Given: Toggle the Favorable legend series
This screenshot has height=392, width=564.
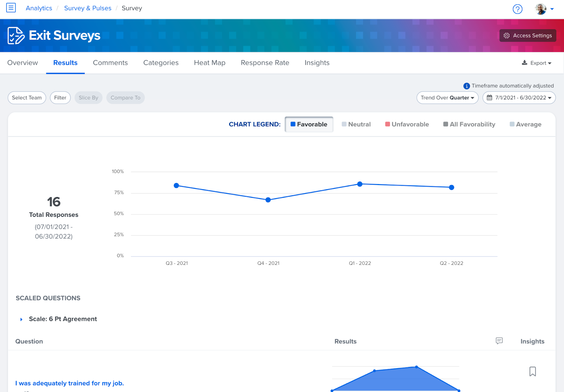Looking at the screenshot, I should pyautogui.click(x=309, y=124).
